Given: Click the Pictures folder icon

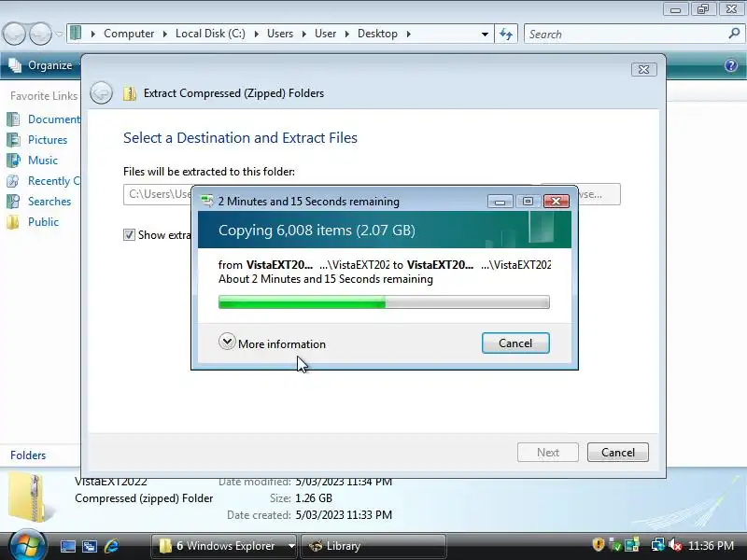Looking at the screenshot, I should [13, 139].
